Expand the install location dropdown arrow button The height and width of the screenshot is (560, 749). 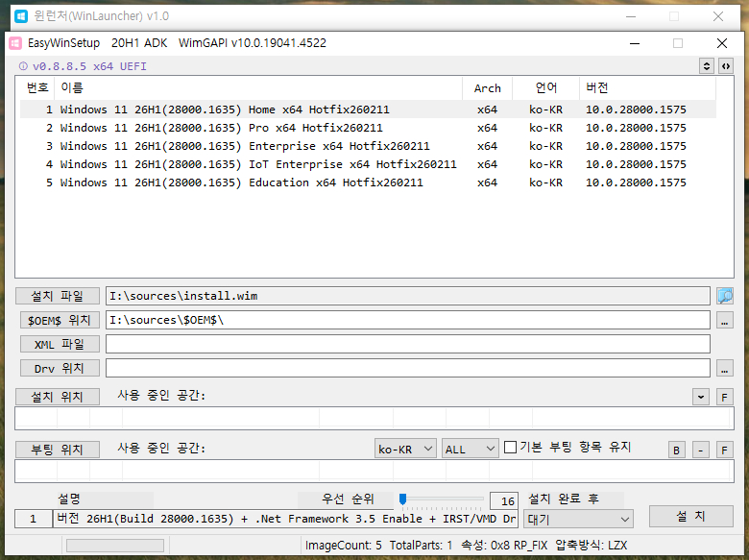[701, 397]
